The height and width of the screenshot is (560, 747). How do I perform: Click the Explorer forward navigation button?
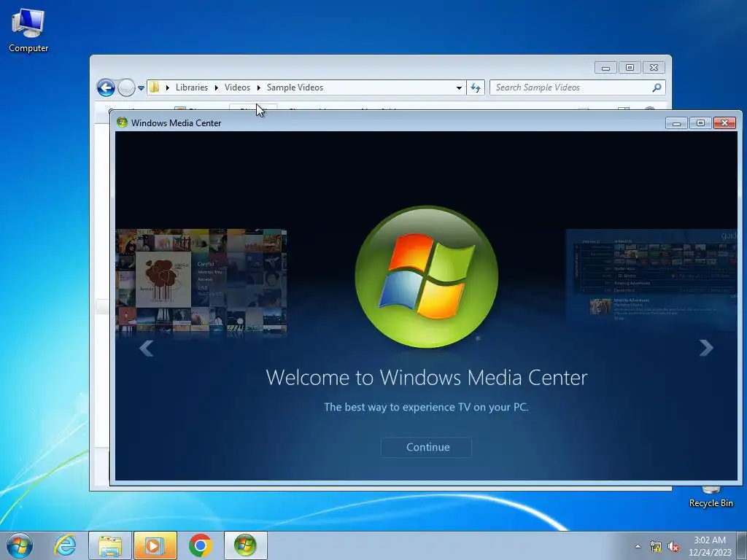coord(126,87)
